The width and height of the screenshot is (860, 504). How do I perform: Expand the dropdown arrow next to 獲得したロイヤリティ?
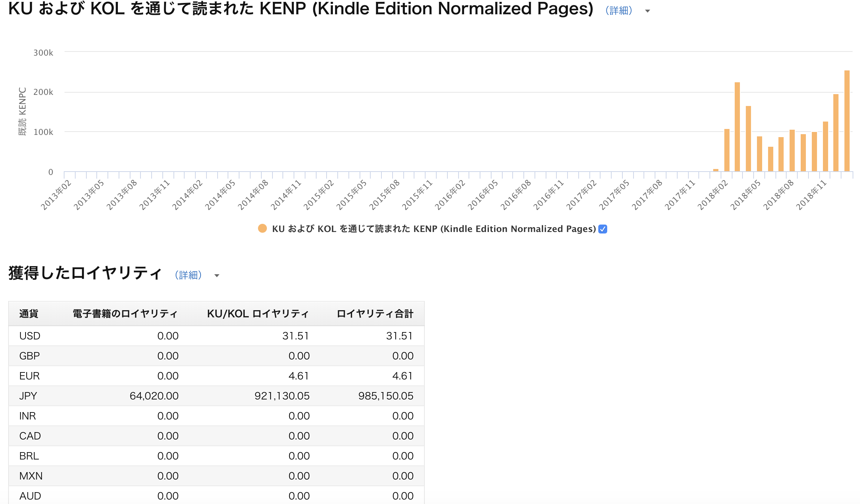click(x=217, y=275)
